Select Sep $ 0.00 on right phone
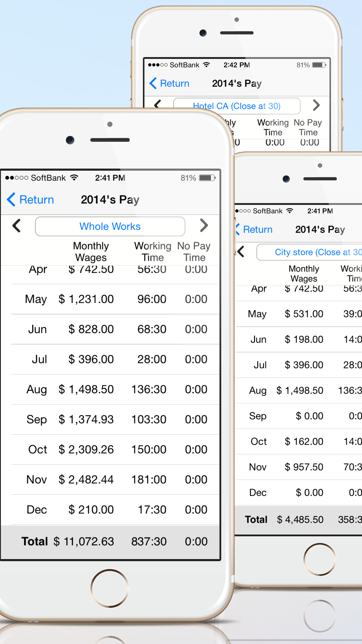Image resolution: width=362 pixels, height=644 pixels. coord(299,416)
